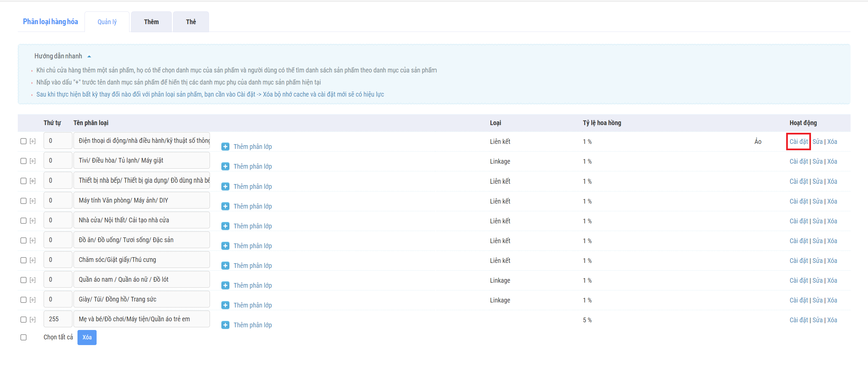The width and height of the screenshot is (868, 389).
Task: Click plus icon for Mẹ và bé row
Action: (x=225, y=325)
